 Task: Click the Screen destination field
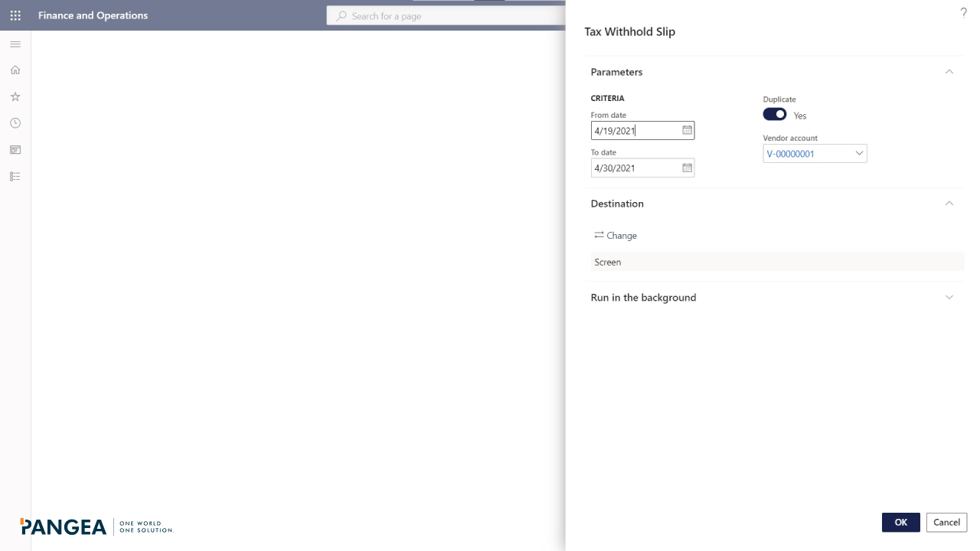(x=777, y=262)
